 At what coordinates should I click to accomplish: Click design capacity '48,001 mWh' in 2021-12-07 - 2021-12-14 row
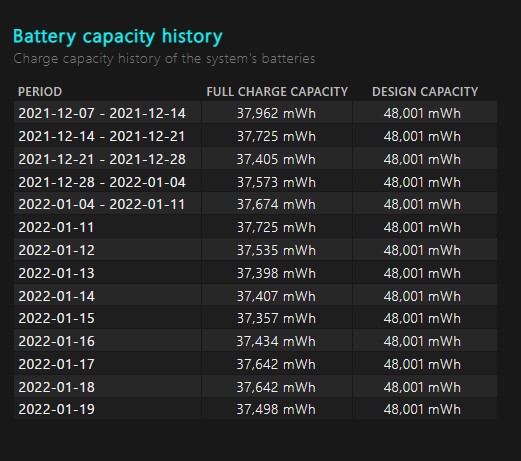click(422, 113)
